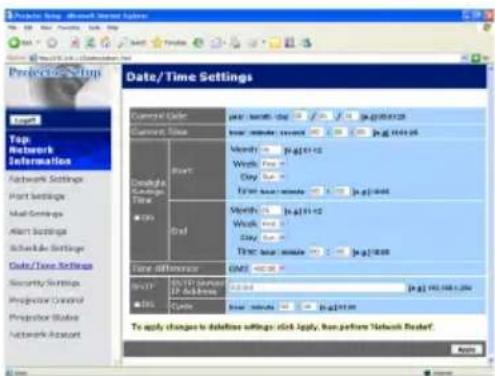Open the Projector Control page
The width and height of the screenshot is (495, 376).
pyautogui.click(x=46, y=300)
